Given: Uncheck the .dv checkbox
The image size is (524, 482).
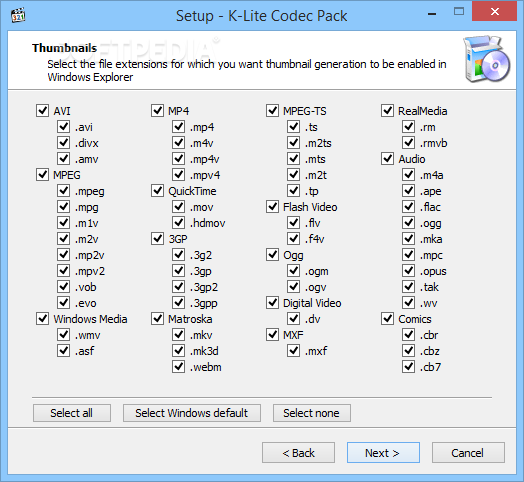Looking at the screenshot, I should click(x=293, y=319).
